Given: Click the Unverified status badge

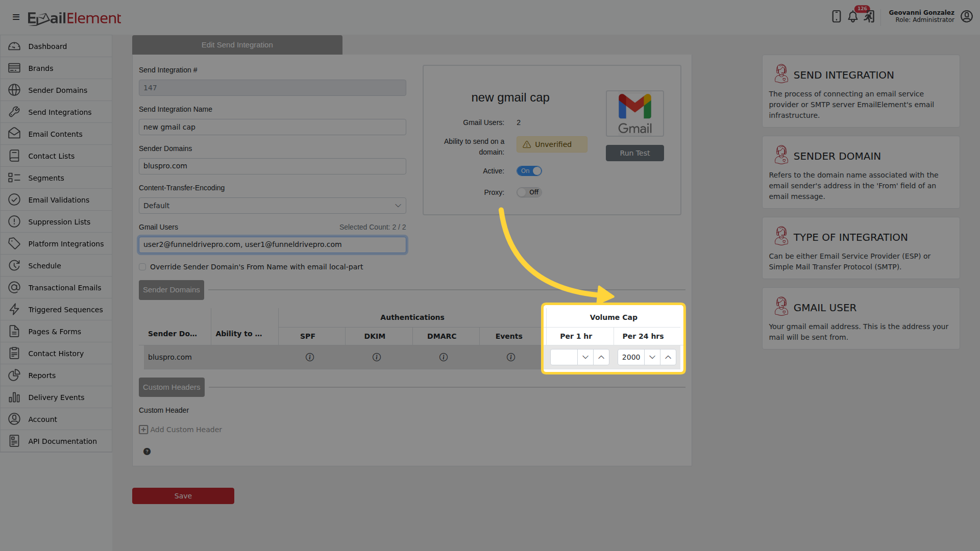Looking at the screenshot, I should (x=552, y=144).
